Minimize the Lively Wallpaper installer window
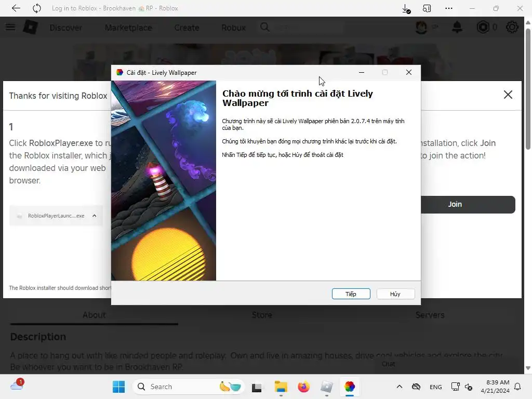532x399 pixels. click(362, 72)
